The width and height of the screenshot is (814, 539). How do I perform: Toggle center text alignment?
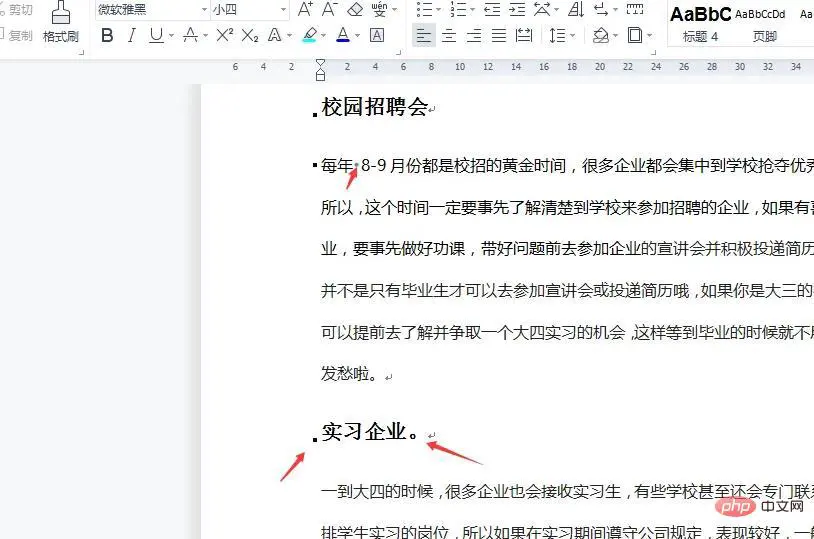coord(449,35)
